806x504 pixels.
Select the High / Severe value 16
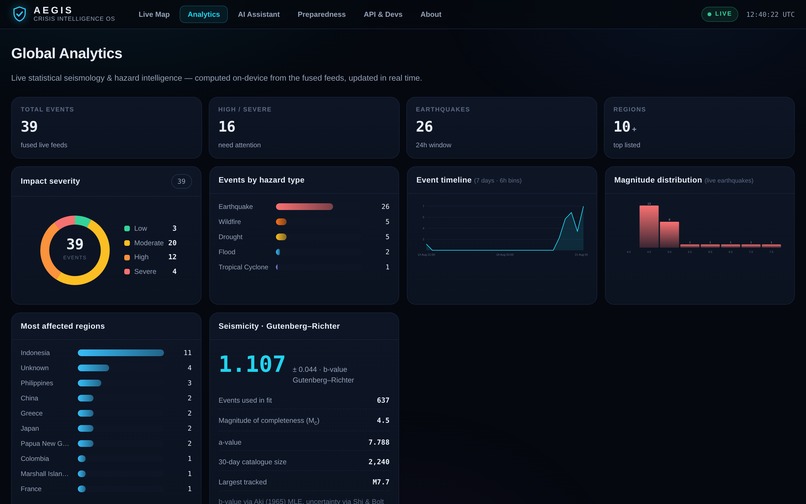[227, 127]
